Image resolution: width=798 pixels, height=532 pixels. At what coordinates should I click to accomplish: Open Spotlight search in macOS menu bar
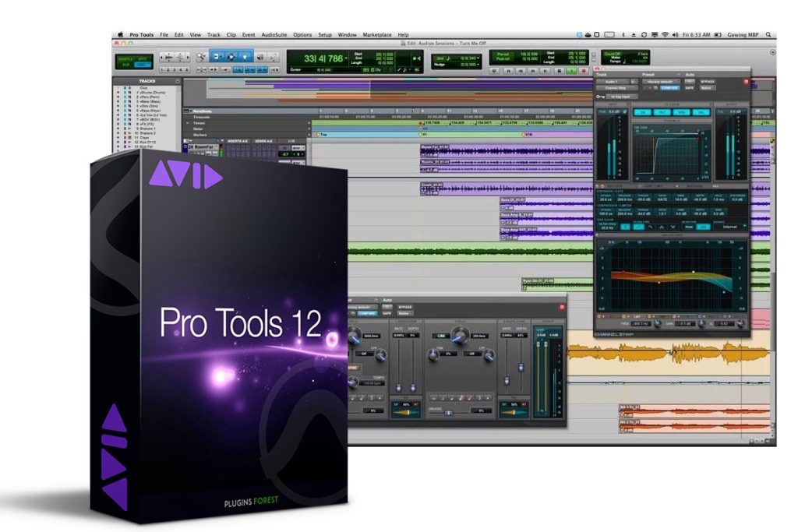[768, 35]
